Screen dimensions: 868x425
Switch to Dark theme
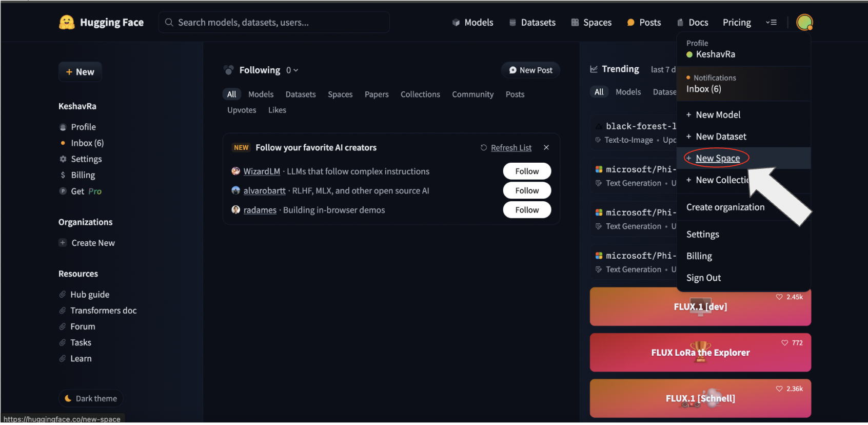91,398
